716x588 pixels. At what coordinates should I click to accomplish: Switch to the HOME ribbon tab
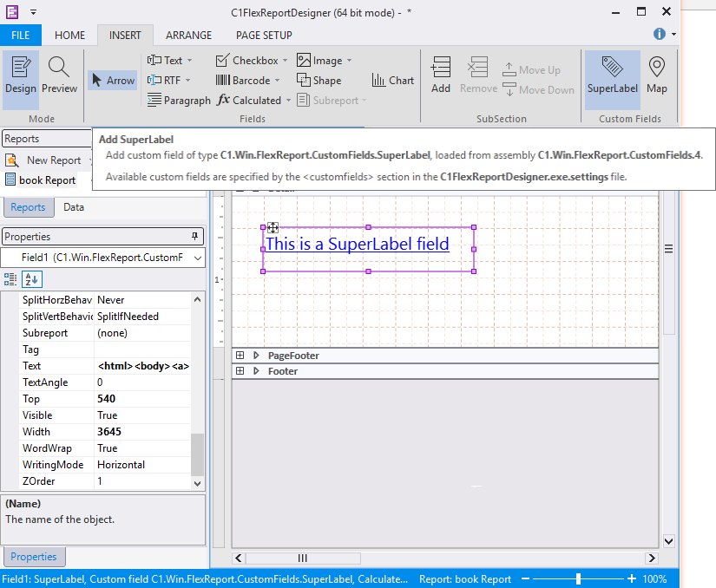click(x=70, y=36)
